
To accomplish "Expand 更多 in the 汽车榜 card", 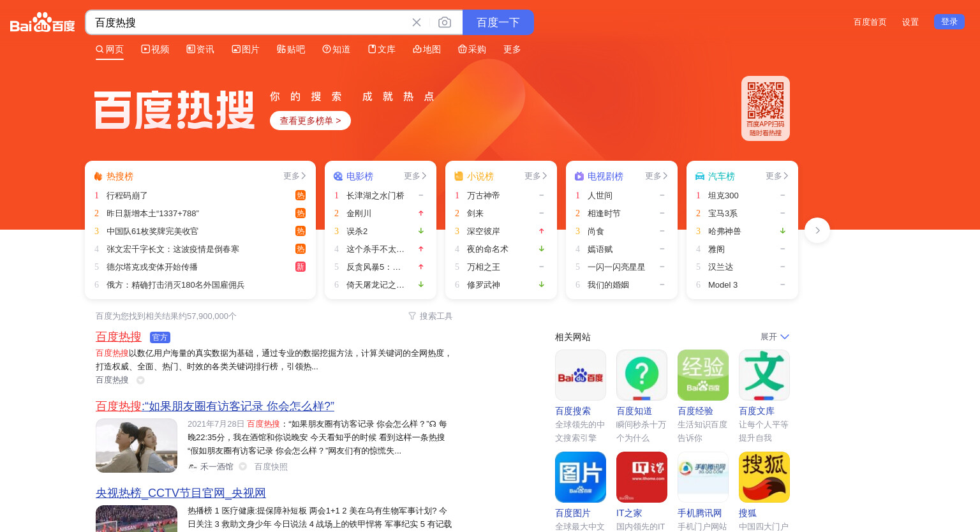I will coord(777,176).
